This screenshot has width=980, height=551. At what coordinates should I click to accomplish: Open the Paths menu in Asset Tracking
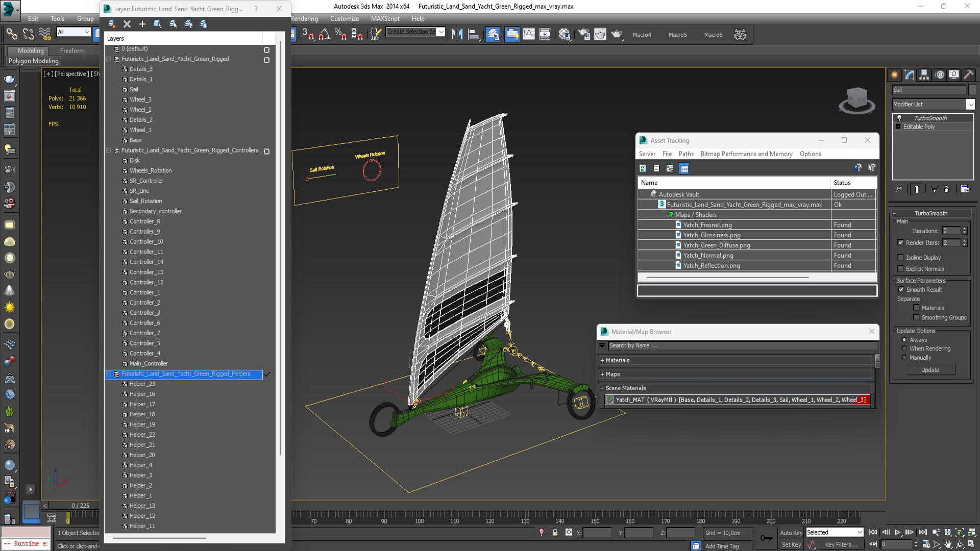685,154
